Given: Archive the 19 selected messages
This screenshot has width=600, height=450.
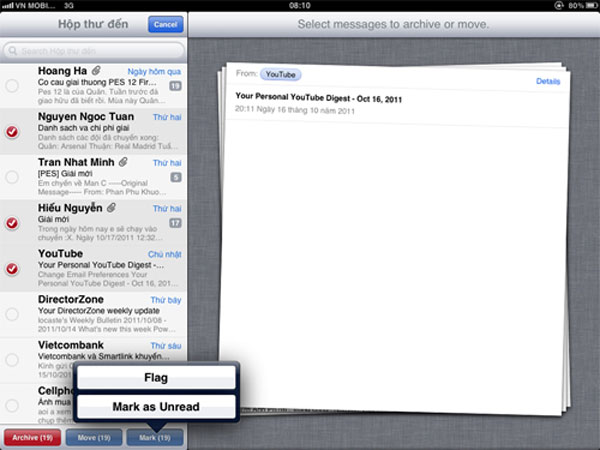Looking at the screenshot, I should 33,437.
